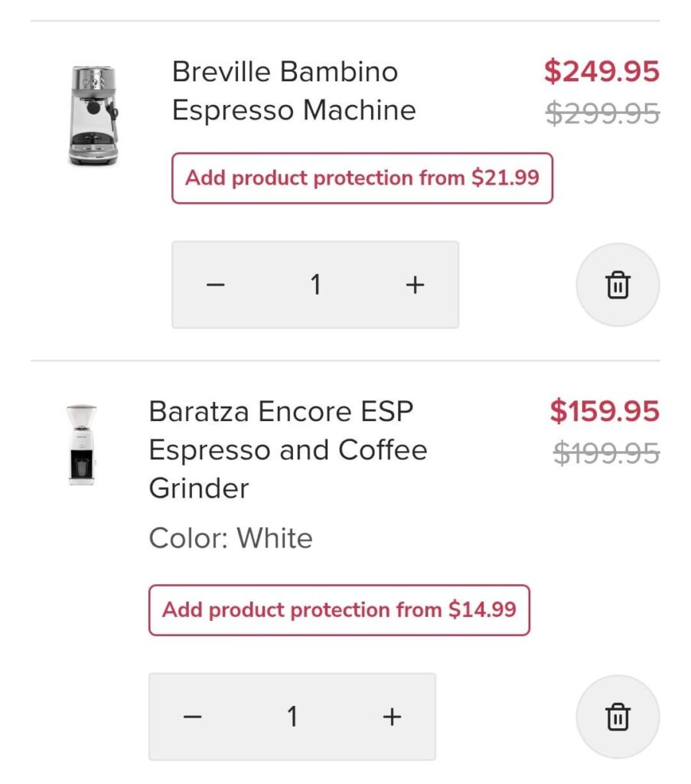This screenshot has width=691, height=784.
Task: Add product protection from $14.99 for the grinder
Action: 340,610
